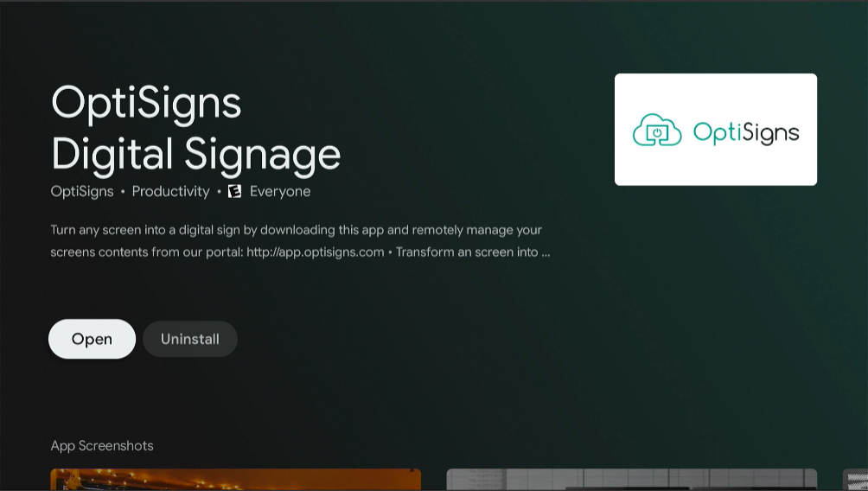
Task: Click the app.optisigns.com portal URL
Action: point(315,252)
